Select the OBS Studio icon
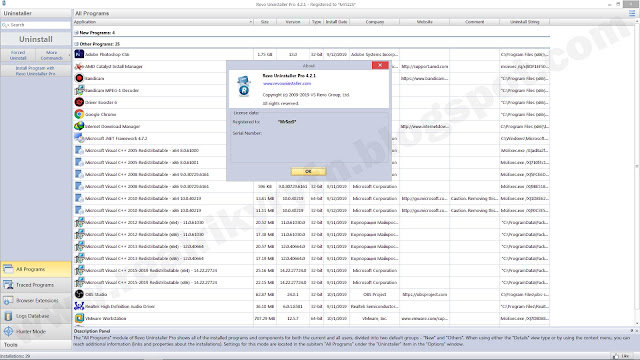 coord(79,294)
